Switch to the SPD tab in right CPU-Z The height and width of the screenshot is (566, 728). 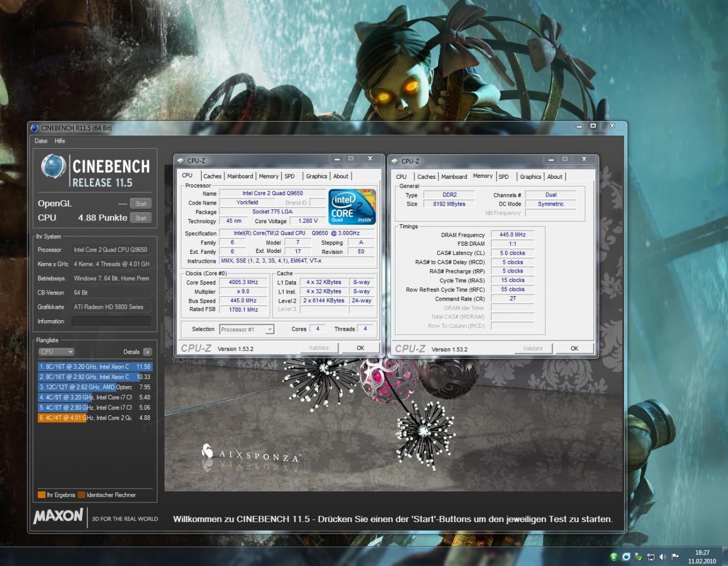[x=504, y=177]
